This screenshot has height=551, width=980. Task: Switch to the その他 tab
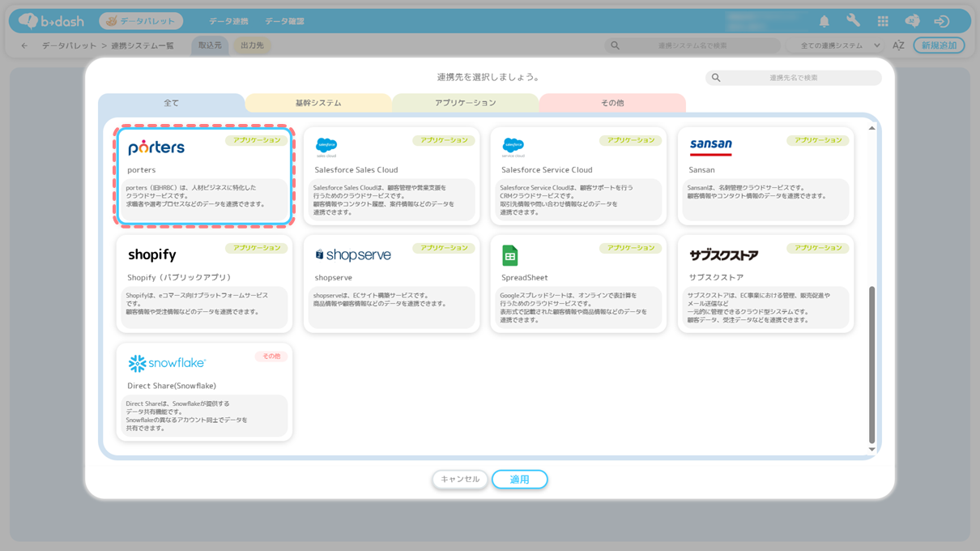pyautogui.click(x=612, y=103)
